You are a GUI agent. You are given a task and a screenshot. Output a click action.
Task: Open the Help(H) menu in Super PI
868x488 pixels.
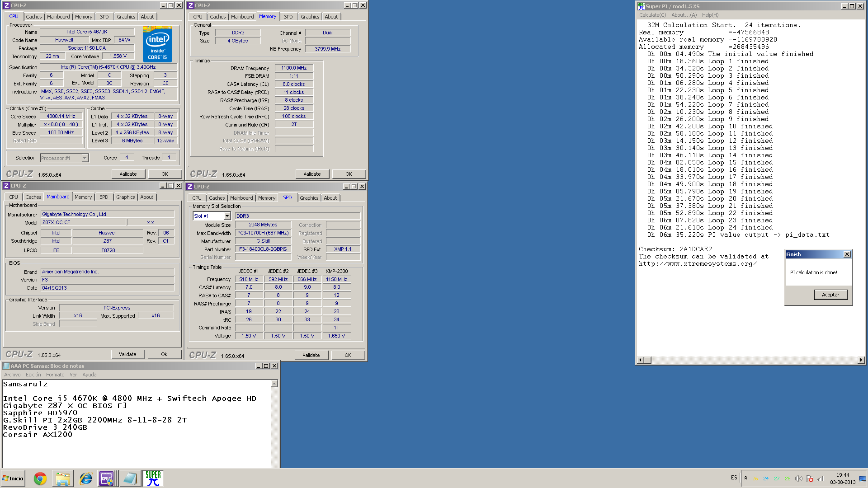(x=710, y=15)
